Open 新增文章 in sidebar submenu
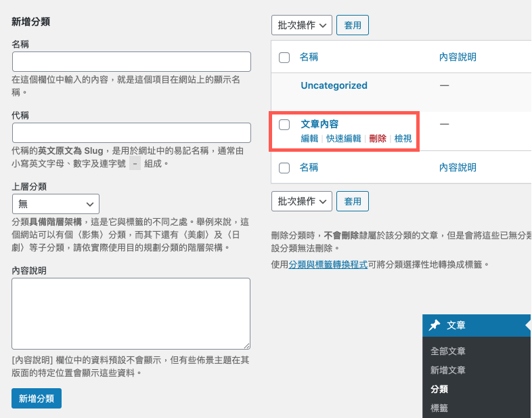This screenshot has height=418, width=532. 447,370
